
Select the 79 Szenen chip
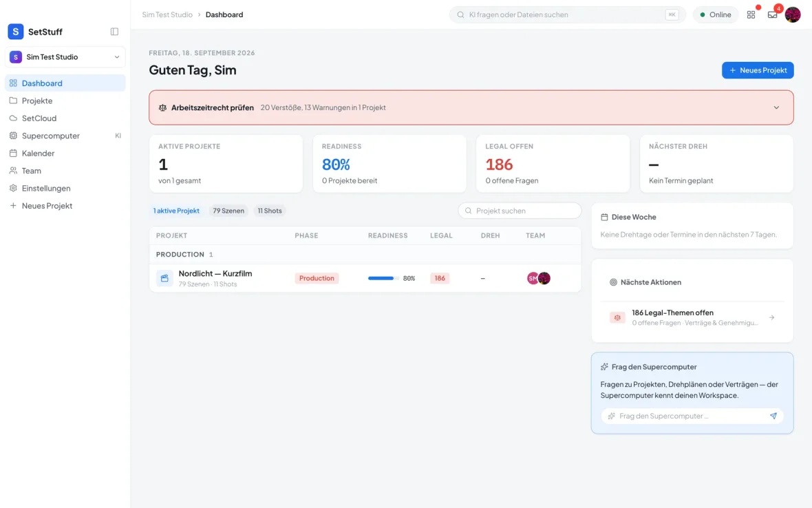click(x=228, y=211)
